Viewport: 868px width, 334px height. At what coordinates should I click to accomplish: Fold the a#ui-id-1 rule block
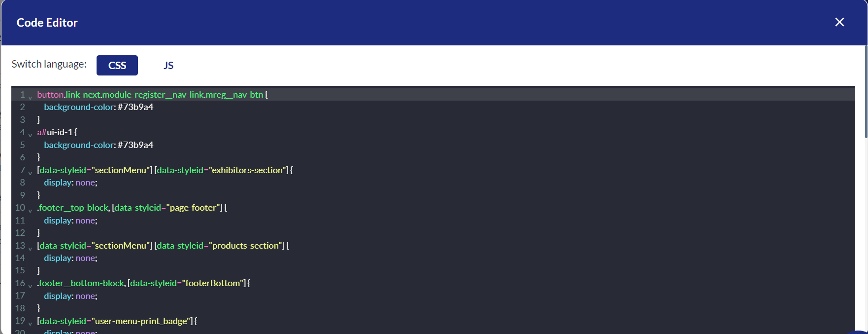pos(31,134)
